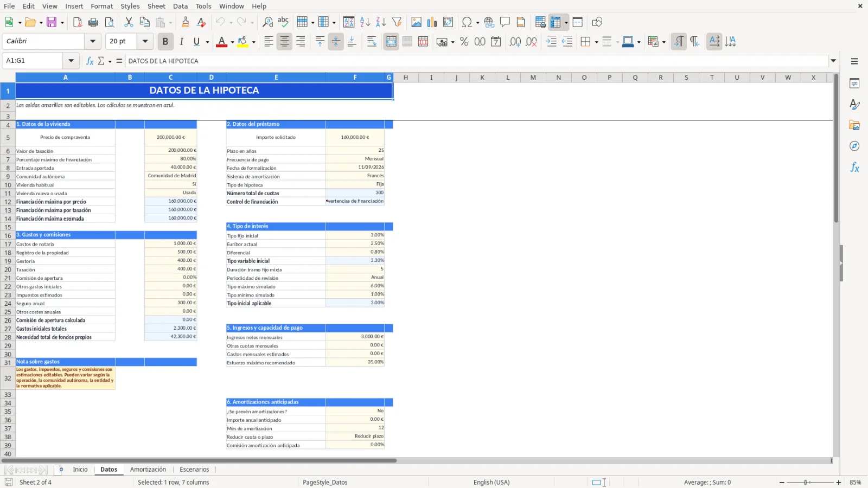Open sidebar Functions panel icon

pyautogui.click(x=854, y=168)
